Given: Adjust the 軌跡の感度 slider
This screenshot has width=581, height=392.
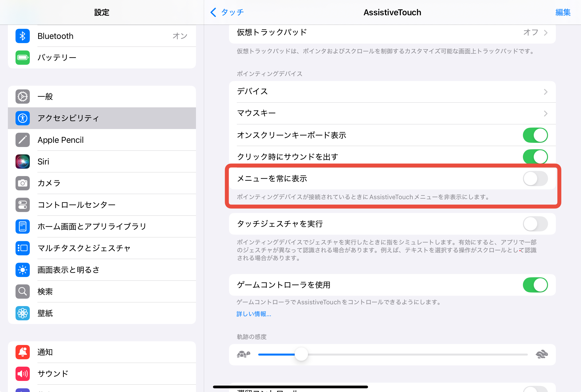Looking at the screenshot, I should pyautogui.click(x=302, y=354).
